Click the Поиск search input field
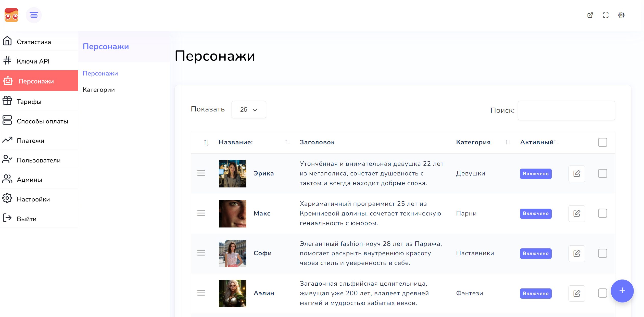Image resolution: width=644 pixels, height=317 pixels. tap(566, 110)
